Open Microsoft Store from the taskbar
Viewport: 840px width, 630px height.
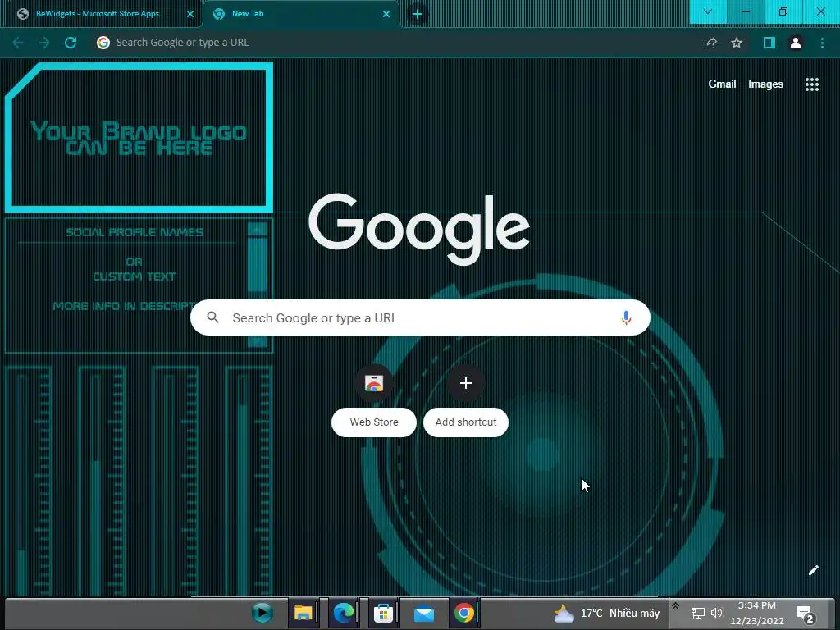384,613
